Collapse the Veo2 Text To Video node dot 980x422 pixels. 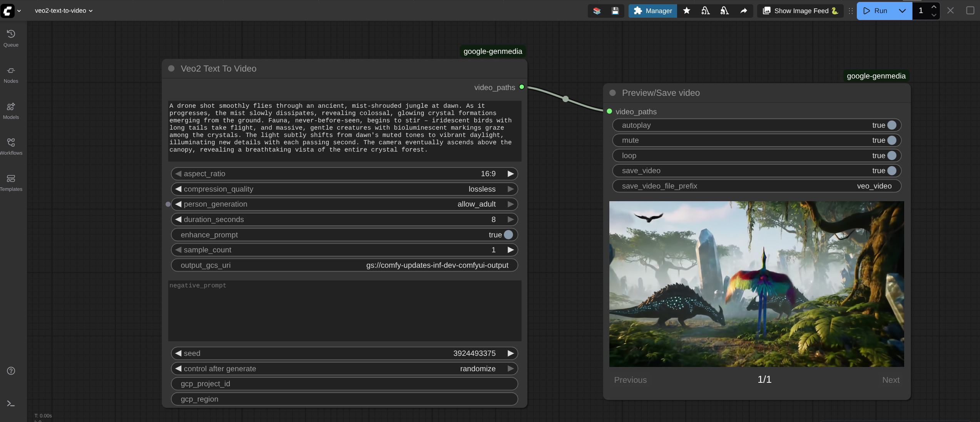171,68
